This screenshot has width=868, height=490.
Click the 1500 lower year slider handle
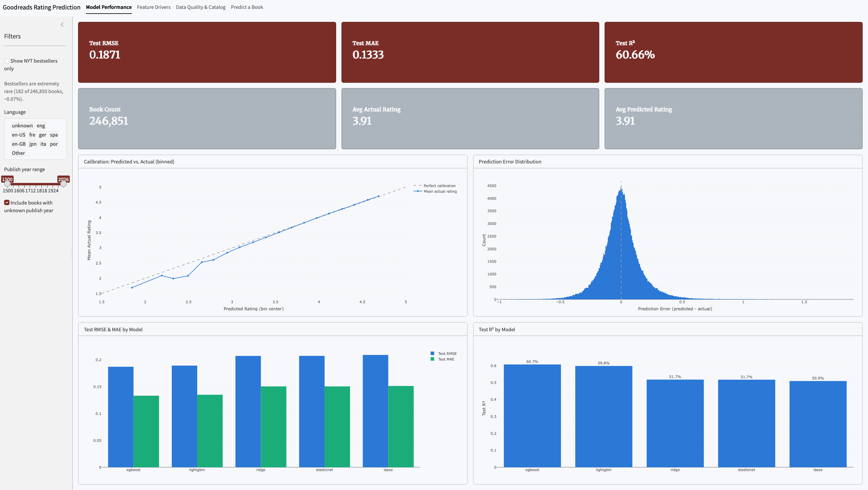(x=7, y=184)
